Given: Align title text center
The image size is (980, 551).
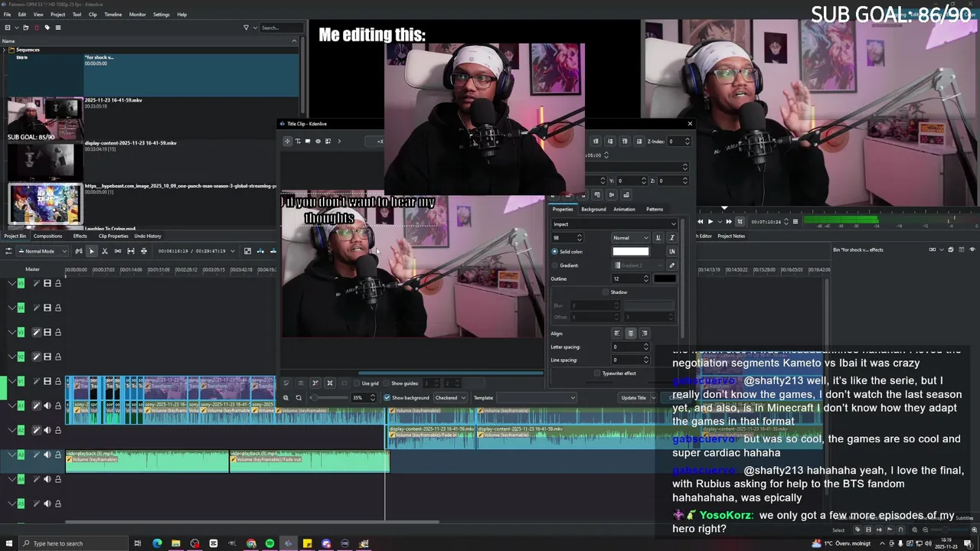Looking at the screenshot, I should 630,333.
